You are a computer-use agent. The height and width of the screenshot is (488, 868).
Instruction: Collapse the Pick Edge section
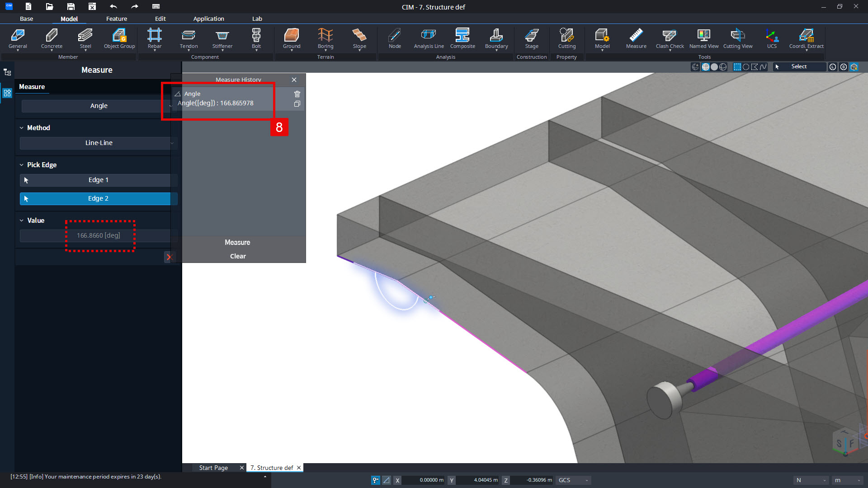[21, 165]
